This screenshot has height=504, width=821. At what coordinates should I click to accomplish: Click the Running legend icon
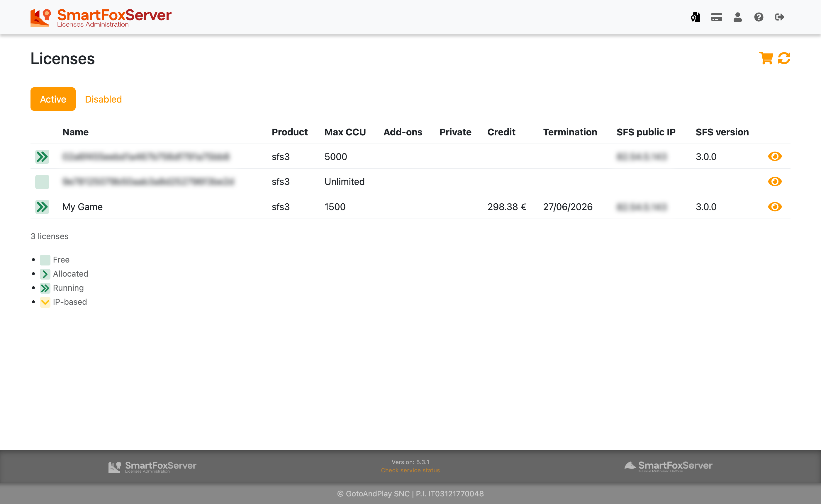click(45, 288)
